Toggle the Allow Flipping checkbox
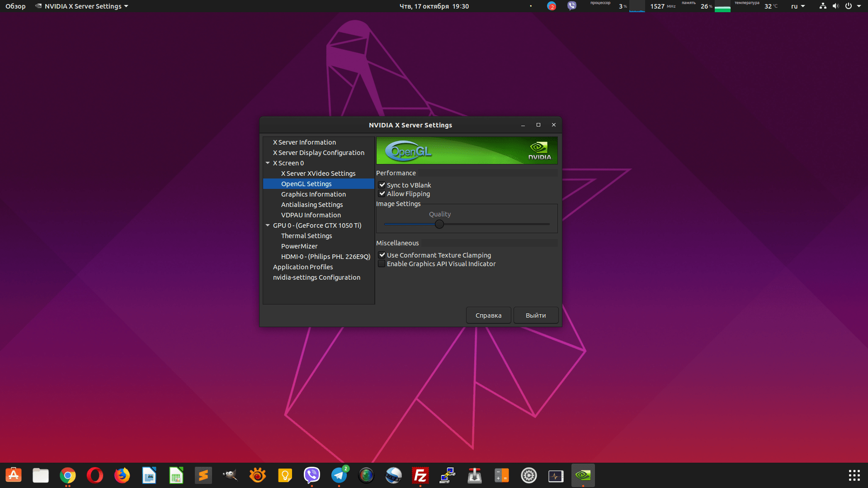This screenshot has width=868, height=488. click(x=382, y=193)
